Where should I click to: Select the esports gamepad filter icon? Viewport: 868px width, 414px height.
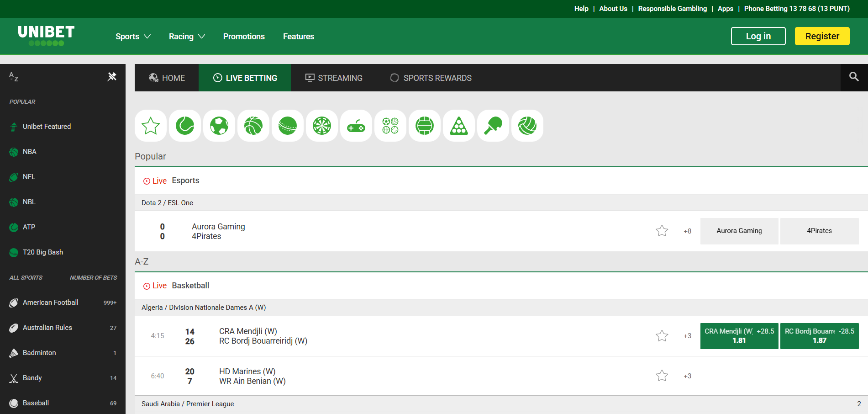click(x=356, y=126)
